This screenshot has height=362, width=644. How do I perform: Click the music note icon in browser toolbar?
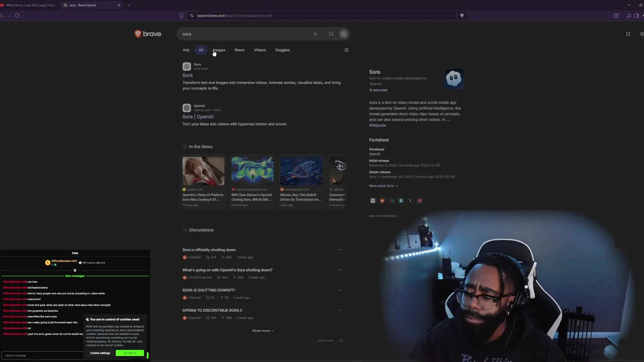click(629, 16)
